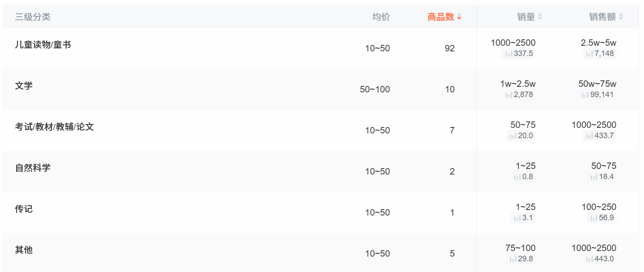
Task: Open the 文学 category row
Action: point(24,86)
